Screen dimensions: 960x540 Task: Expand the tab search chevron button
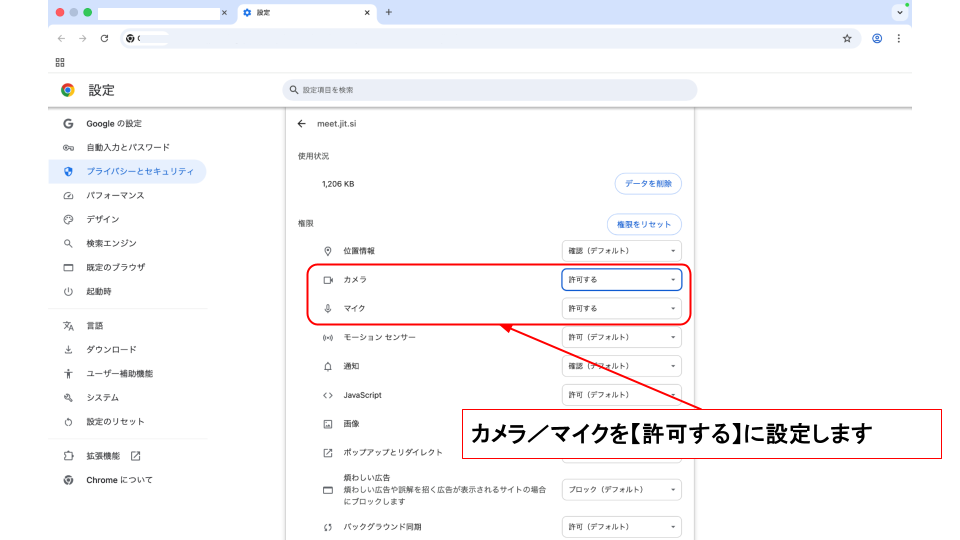(898, 13)
